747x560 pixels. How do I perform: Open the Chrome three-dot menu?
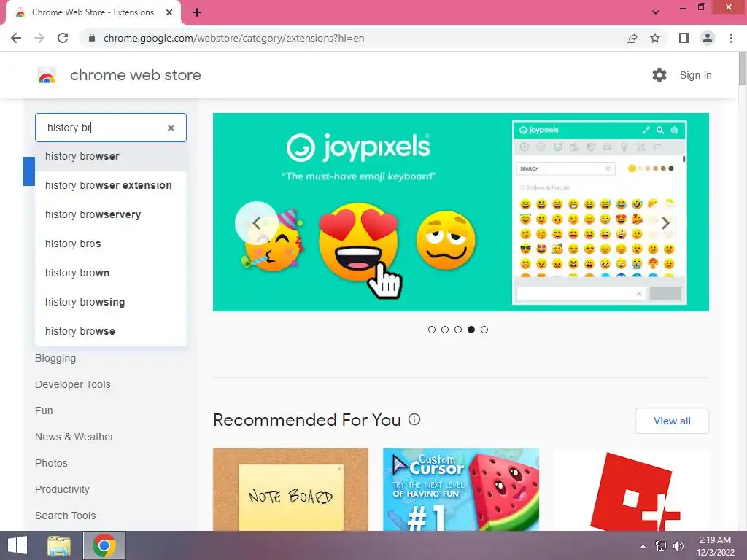tap(731, 38)
